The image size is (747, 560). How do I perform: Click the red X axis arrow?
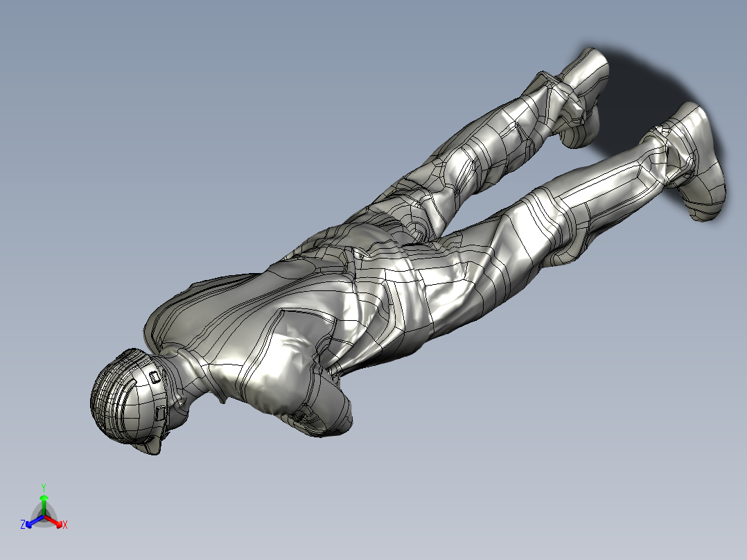[x=54, y=521]
